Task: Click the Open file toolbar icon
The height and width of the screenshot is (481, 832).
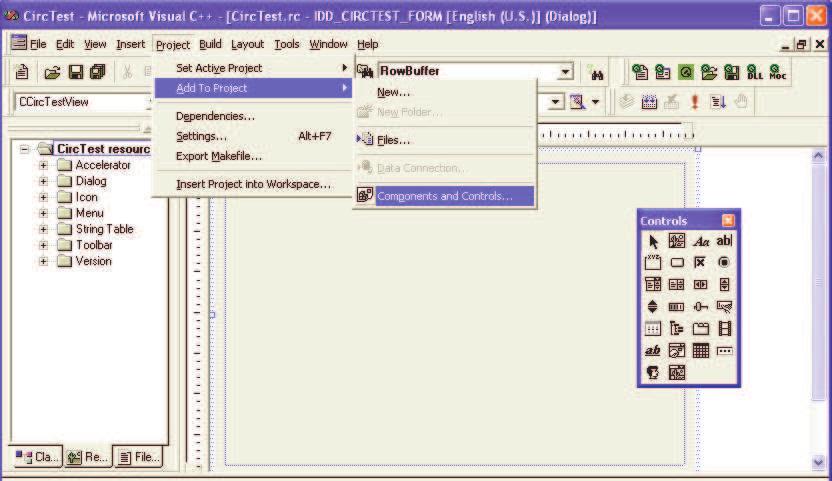Action: point(52,72)
